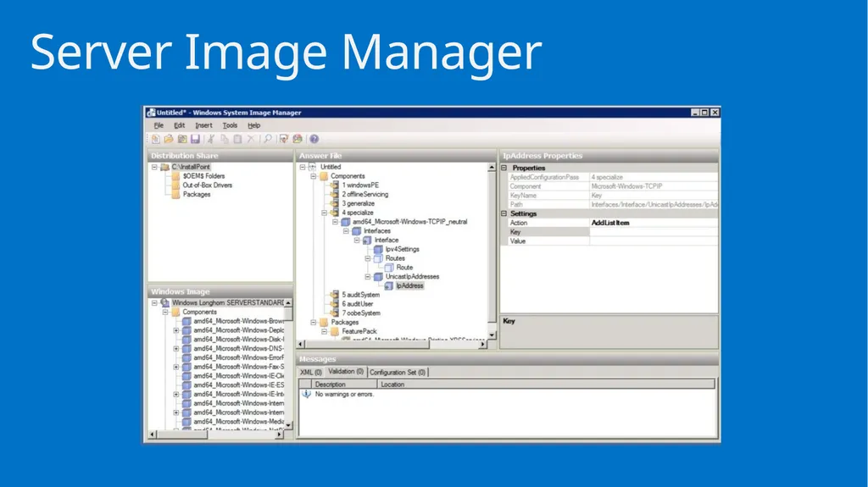The height and width of the screenshot is (487, 868).
Task: Click the 5 auditSystem pass icon
Action: click(x=334, y=295)
